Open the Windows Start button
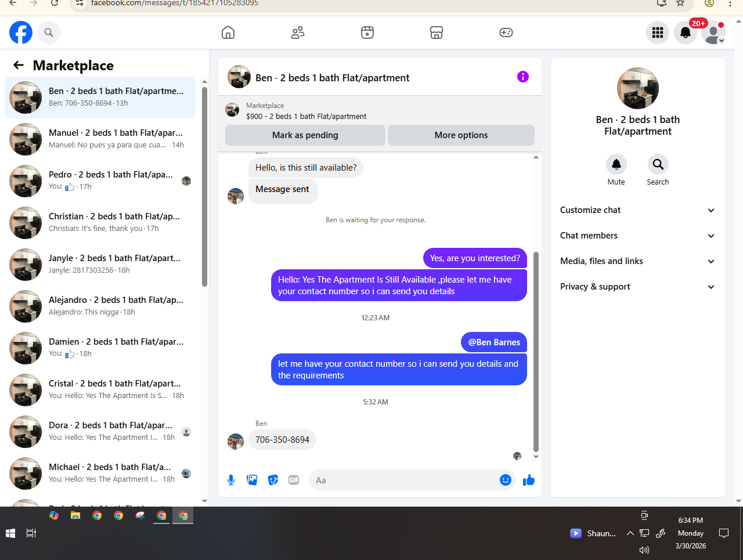 [x=10, y=533]
